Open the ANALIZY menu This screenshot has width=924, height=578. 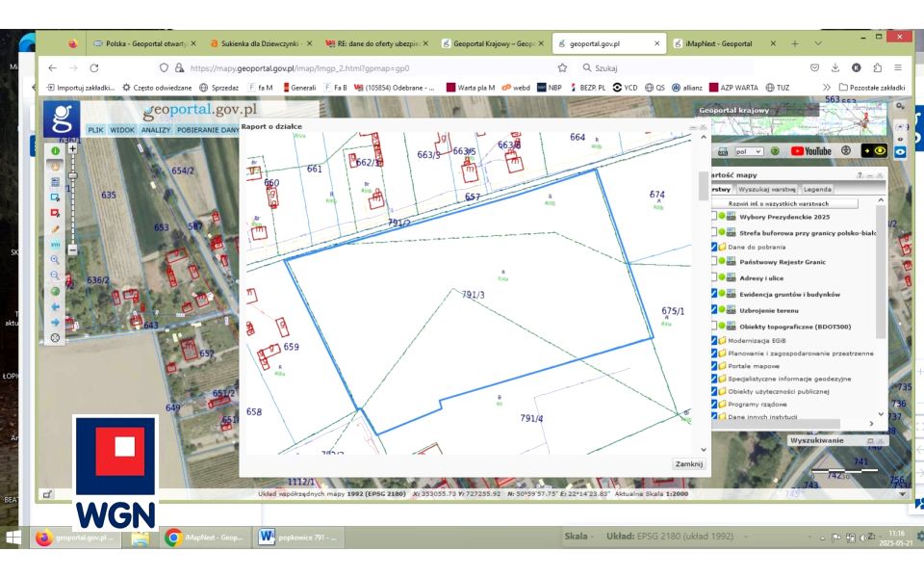point(156,130)
